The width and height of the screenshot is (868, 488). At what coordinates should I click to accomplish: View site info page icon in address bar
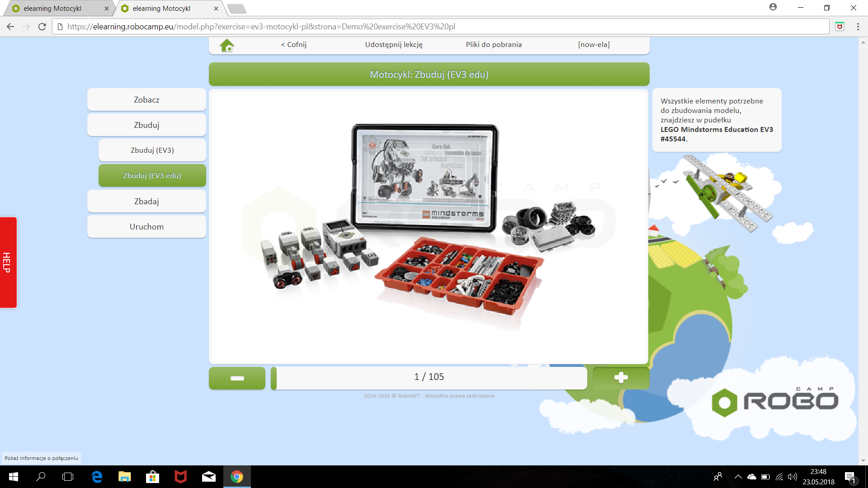click(60, 27)
